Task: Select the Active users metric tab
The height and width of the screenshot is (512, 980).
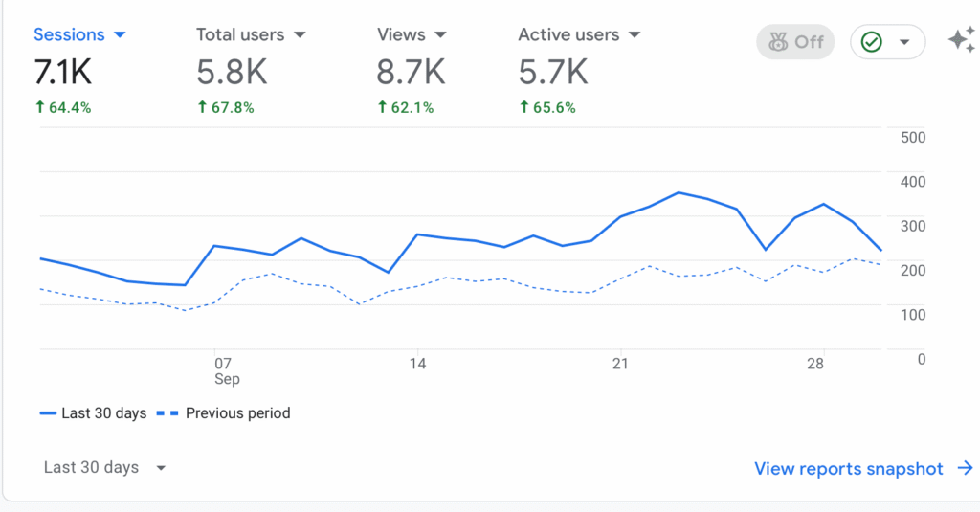Action: (x=568, y=34)
